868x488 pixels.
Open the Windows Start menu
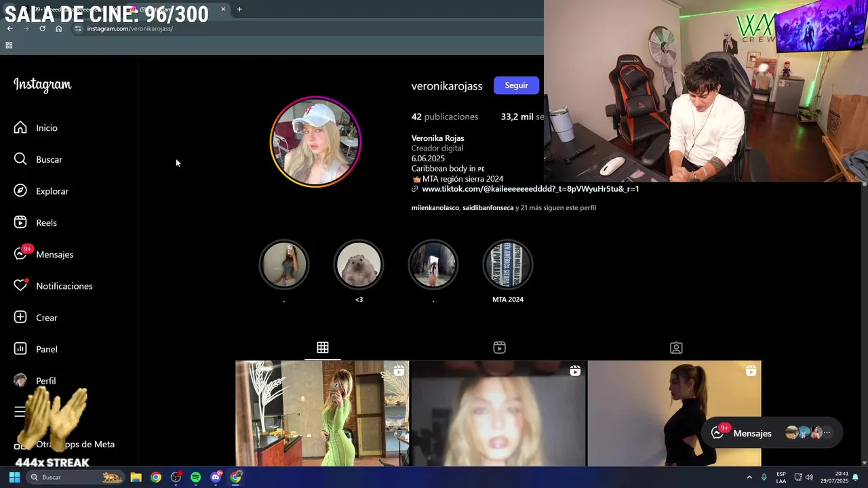(14, 477)
